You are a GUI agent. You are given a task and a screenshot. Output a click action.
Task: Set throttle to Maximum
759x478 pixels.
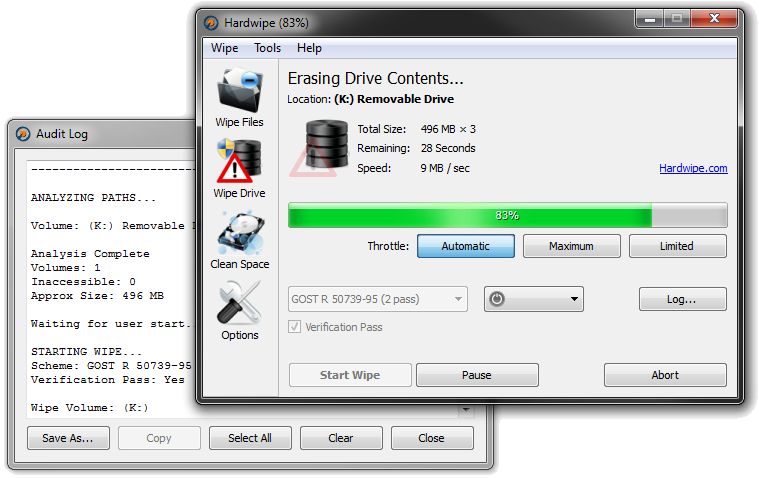pos(571,246)
